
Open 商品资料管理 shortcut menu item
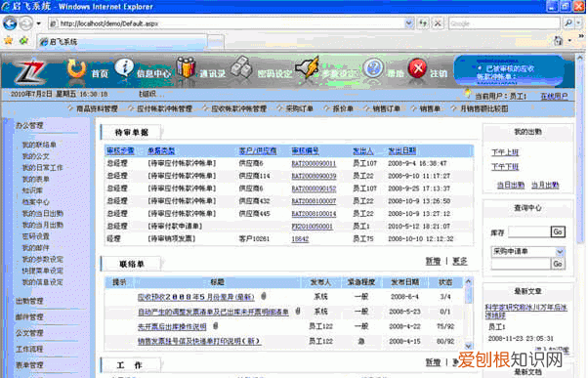click(97, 108)
